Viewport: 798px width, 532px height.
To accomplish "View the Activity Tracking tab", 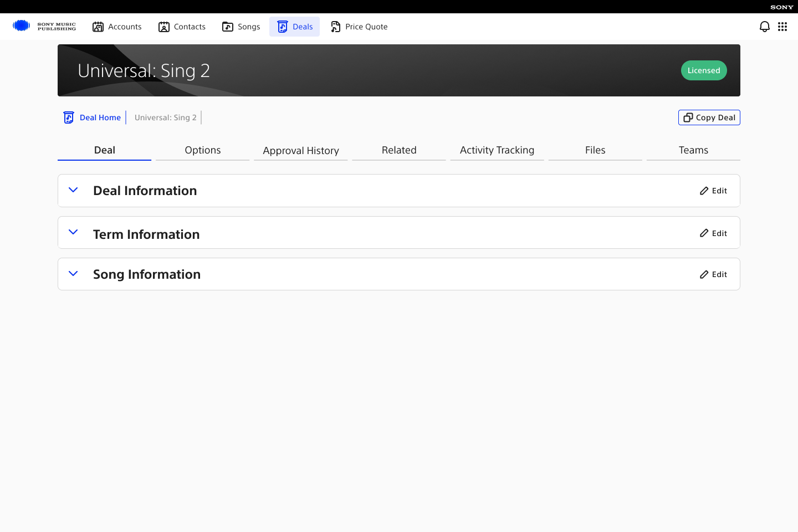I will (497, 150).
